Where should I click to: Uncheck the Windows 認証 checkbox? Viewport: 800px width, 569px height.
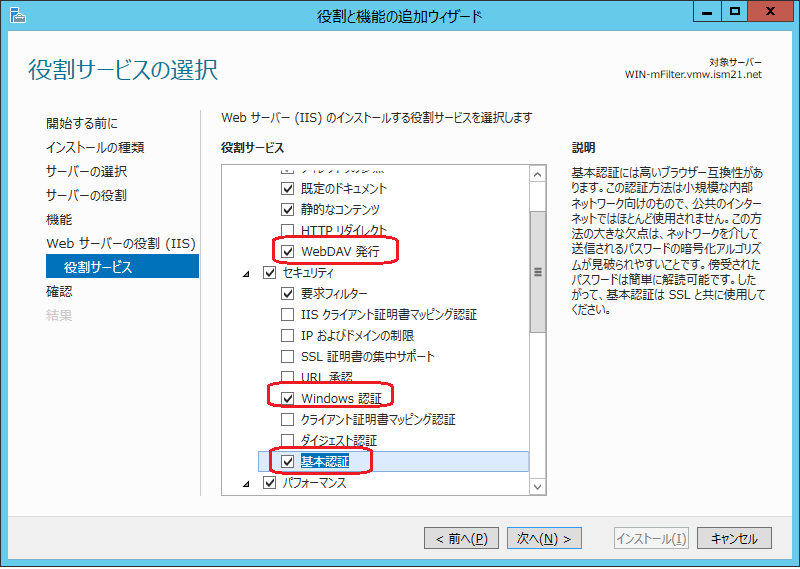[x=288, y=398]
